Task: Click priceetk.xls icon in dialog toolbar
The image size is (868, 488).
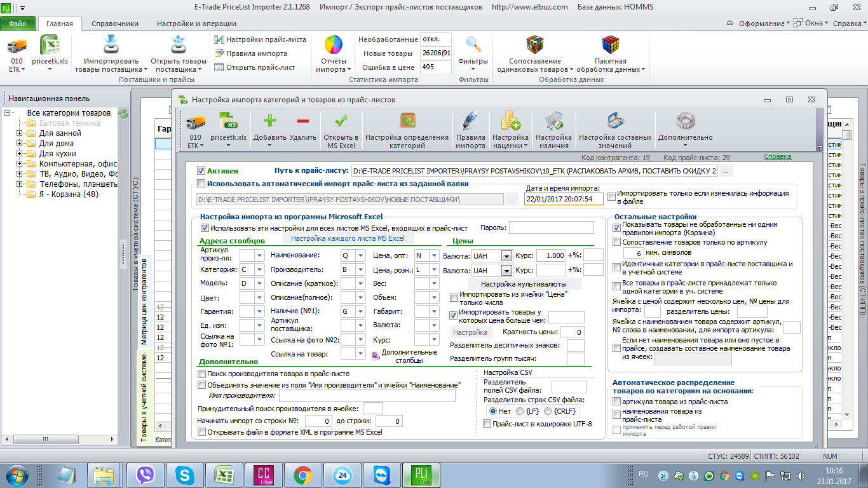Action: click(228, 121)
